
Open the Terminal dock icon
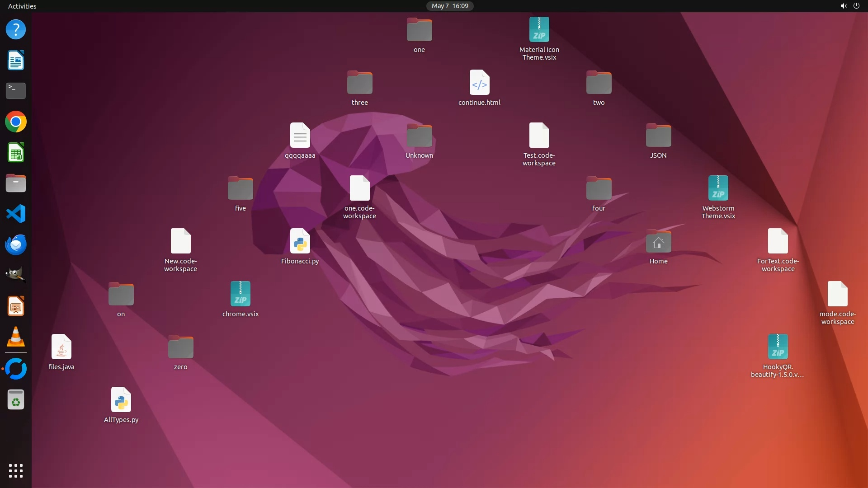(x=16, y=91)
